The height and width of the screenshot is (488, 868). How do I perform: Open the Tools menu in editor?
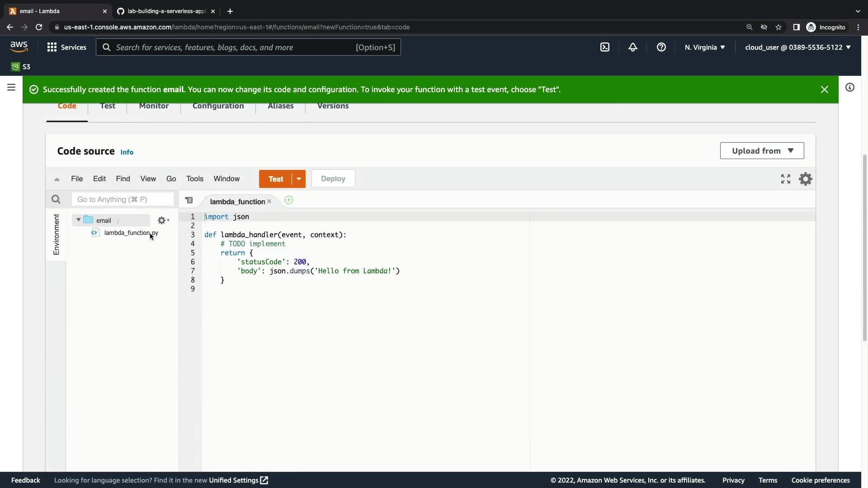(x=194, y=179)
